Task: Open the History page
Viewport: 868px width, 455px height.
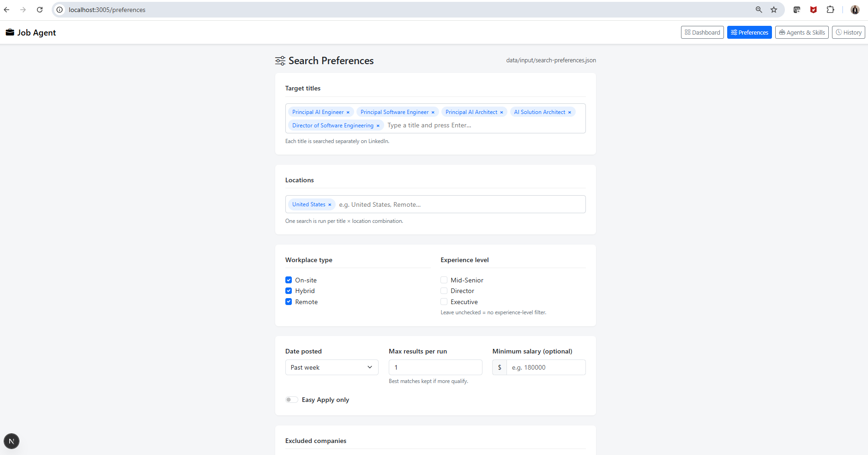Action: 848,32
